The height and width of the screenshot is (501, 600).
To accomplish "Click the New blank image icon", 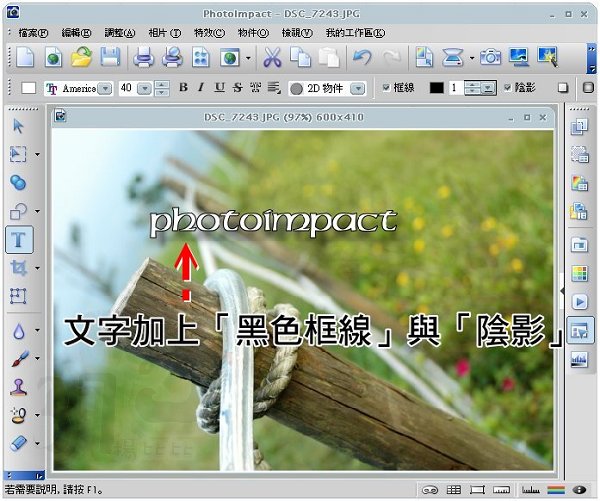I will click(24, 58).
